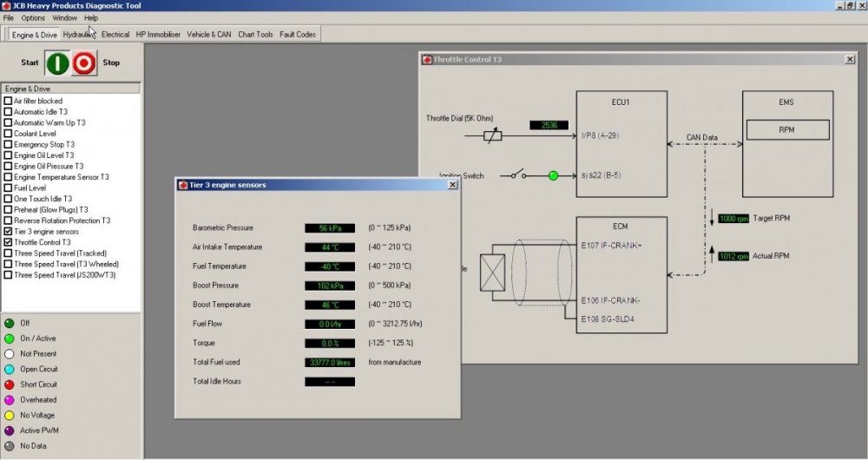Screen dimensions: 868x460
Task: Switch to the Fault Codes tab
Action: 298,35
